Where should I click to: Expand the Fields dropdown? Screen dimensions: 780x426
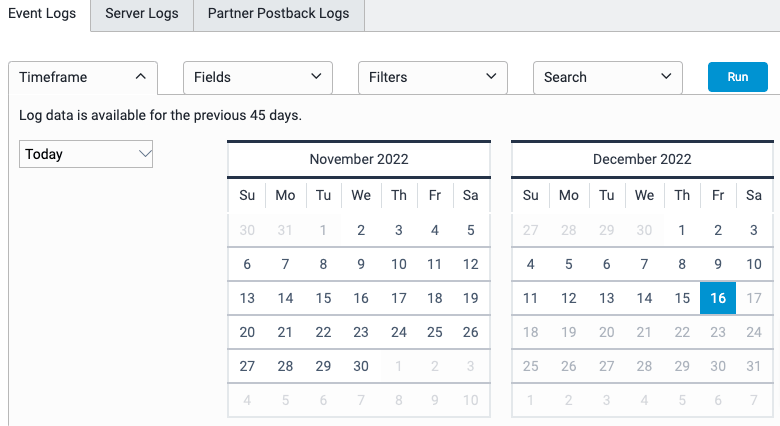coord(258,77)
